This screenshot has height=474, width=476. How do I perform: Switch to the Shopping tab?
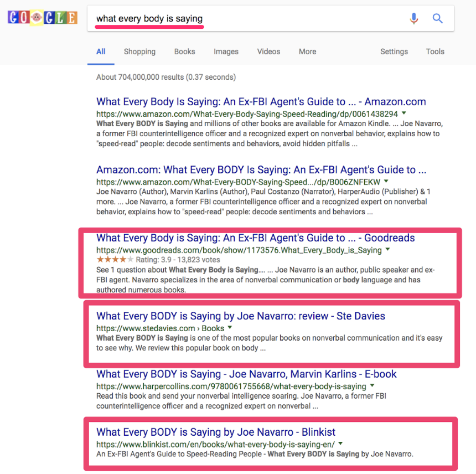139,51
